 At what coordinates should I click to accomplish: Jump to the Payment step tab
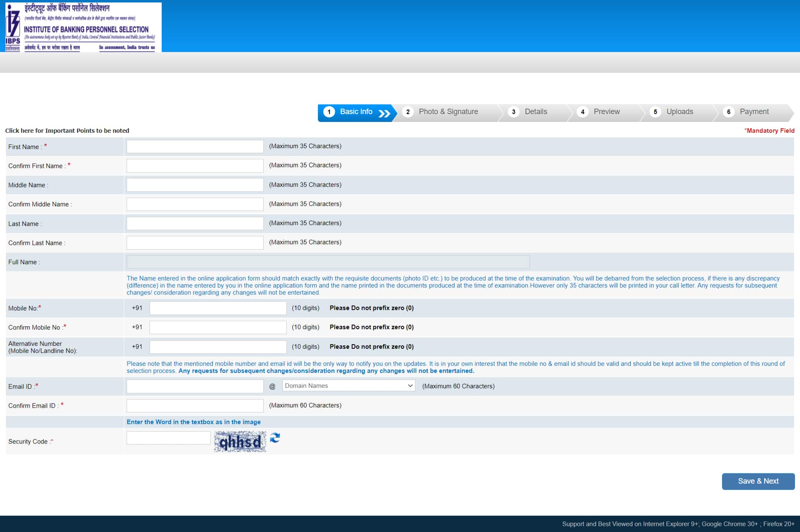[x=754, y=112]
